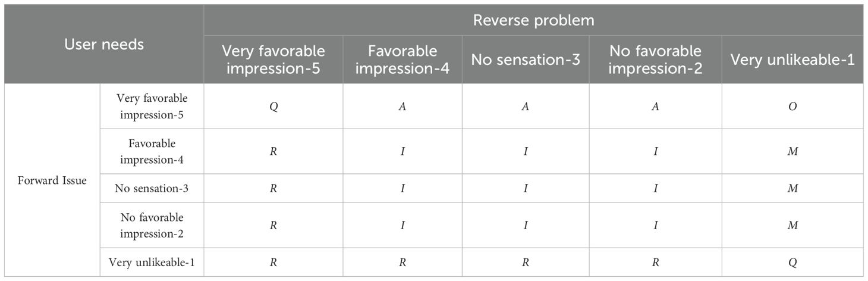
Task: Click 'No favorable impression-2' column header
Action: point(656,60)
